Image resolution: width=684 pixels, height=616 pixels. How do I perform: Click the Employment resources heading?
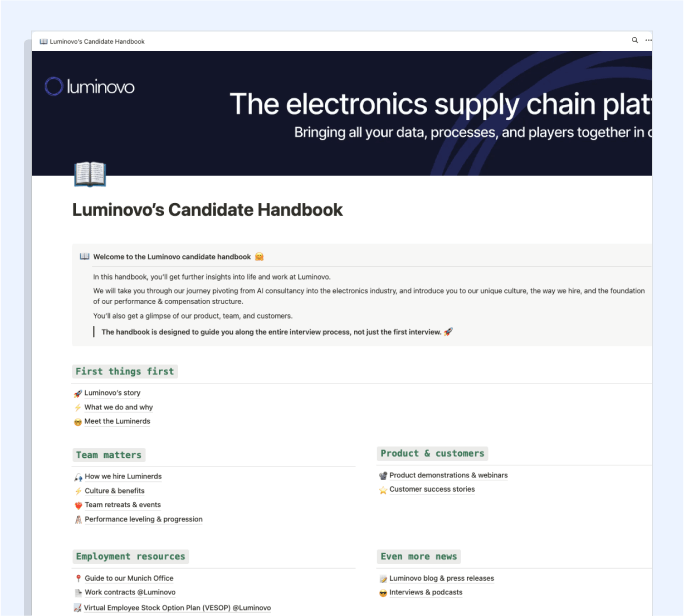pyautogui.click(x=130, y=556)
